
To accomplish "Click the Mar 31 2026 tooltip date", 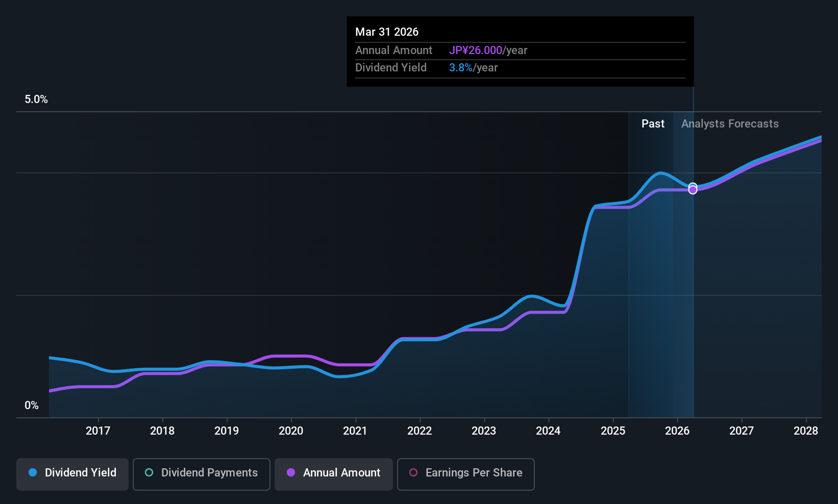I will tap(387, 32).
